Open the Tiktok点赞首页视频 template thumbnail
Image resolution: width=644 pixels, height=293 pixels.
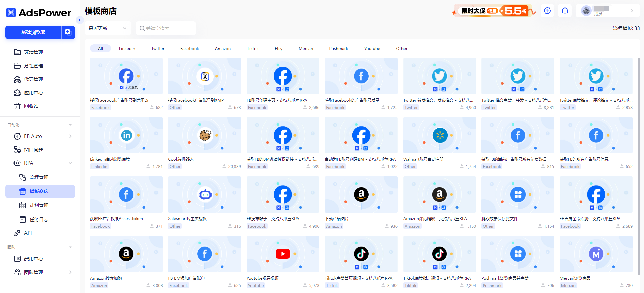pos(361,254)
